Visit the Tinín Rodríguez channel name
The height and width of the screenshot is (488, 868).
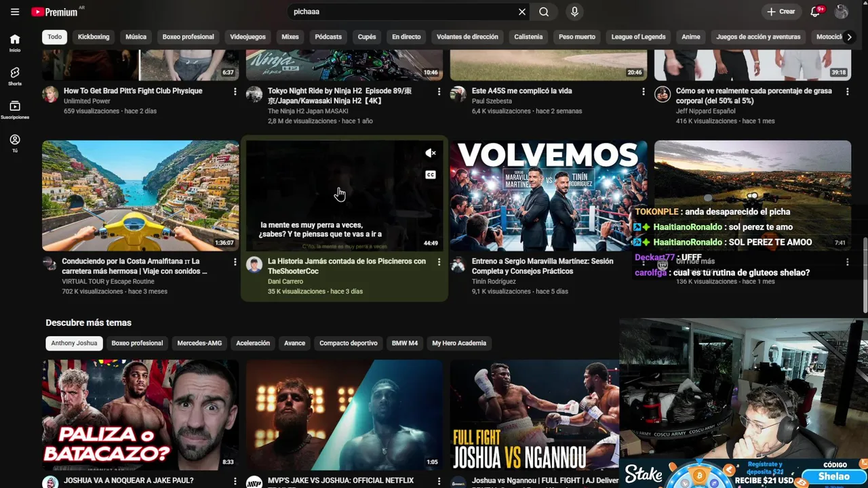coord(494,281)
